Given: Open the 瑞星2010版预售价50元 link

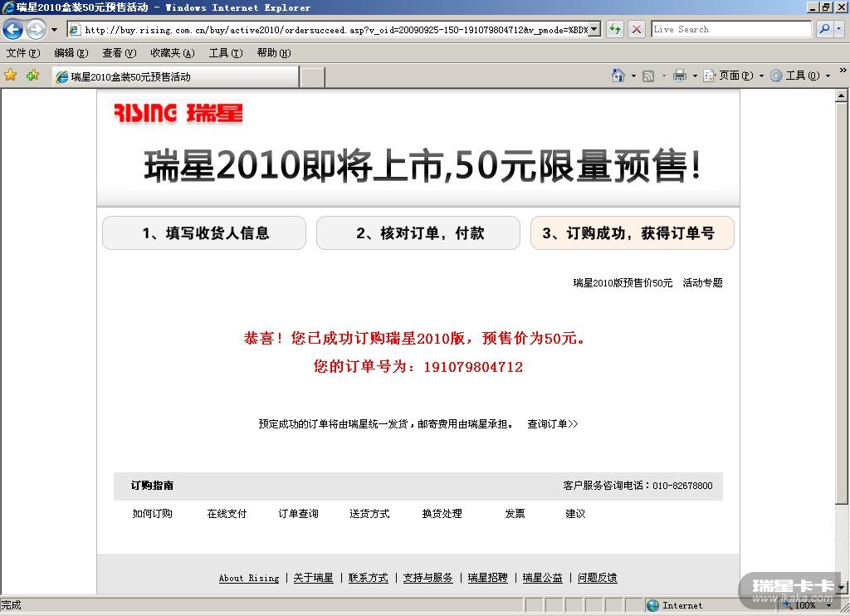Looking at the screenshot, I should tap(623, 283).
